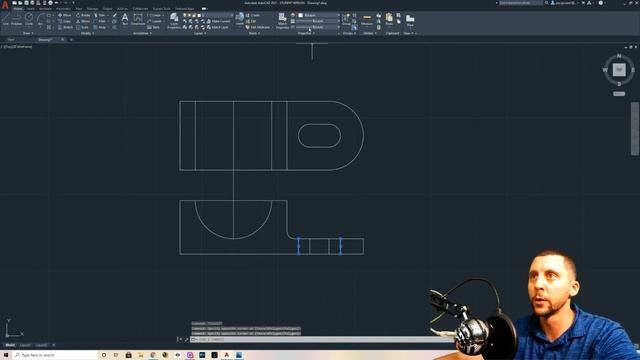The image size is (640, 360).
Task: Click the Measure tool
Action: [367, 19]
